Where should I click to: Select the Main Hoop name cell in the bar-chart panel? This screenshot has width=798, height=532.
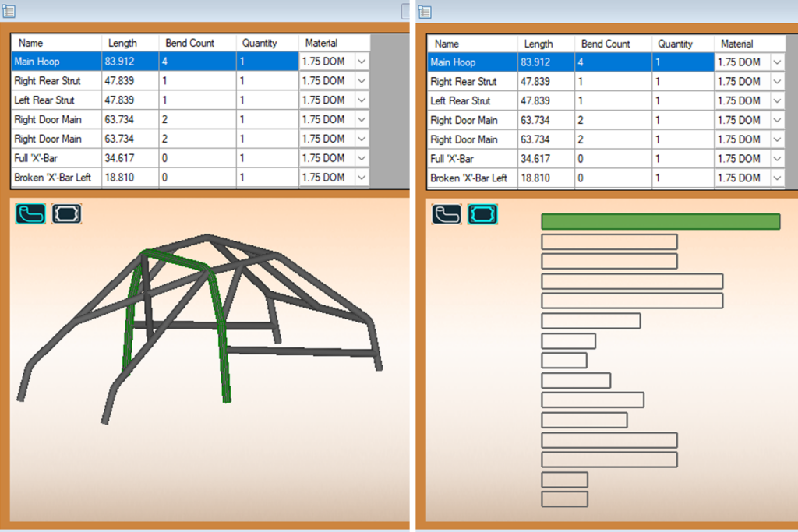[472, 62]
